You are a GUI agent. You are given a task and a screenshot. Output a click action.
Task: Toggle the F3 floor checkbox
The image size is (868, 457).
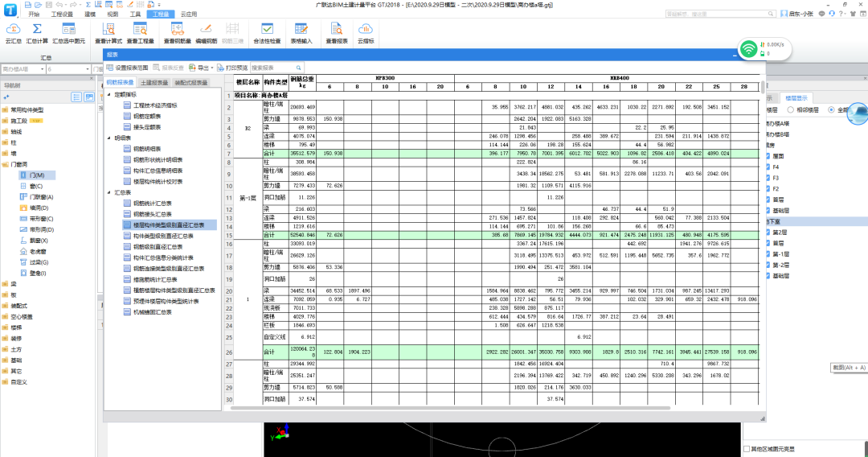[x=768, y=178]
